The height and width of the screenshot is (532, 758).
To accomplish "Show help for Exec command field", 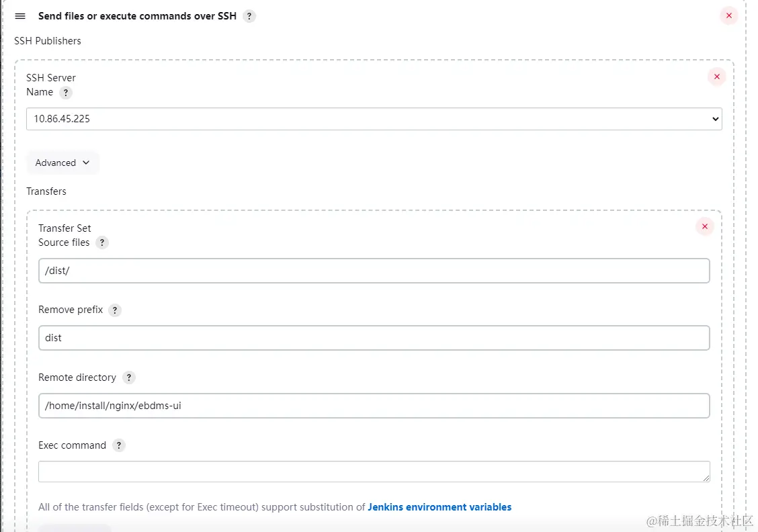I will click(119, 445).
